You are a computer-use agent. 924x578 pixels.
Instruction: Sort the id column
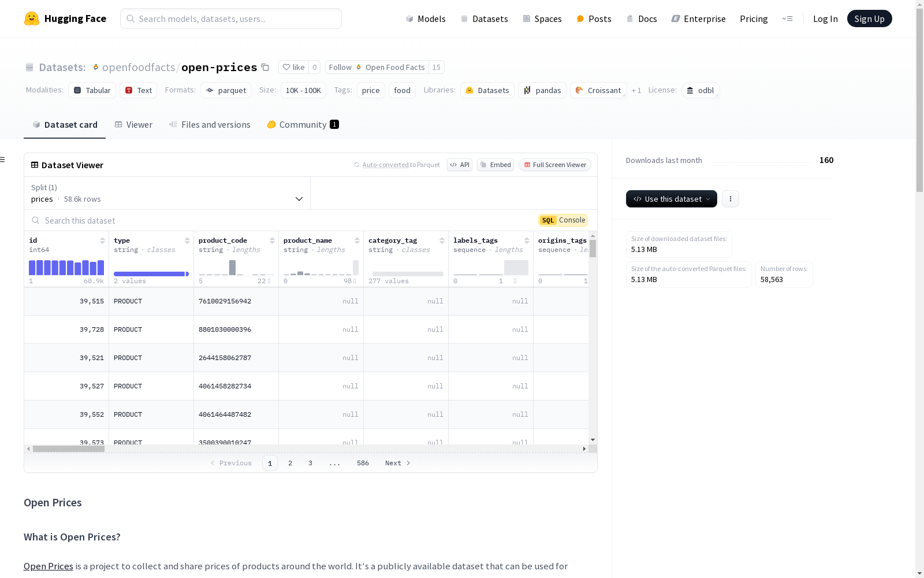[102, 240]
